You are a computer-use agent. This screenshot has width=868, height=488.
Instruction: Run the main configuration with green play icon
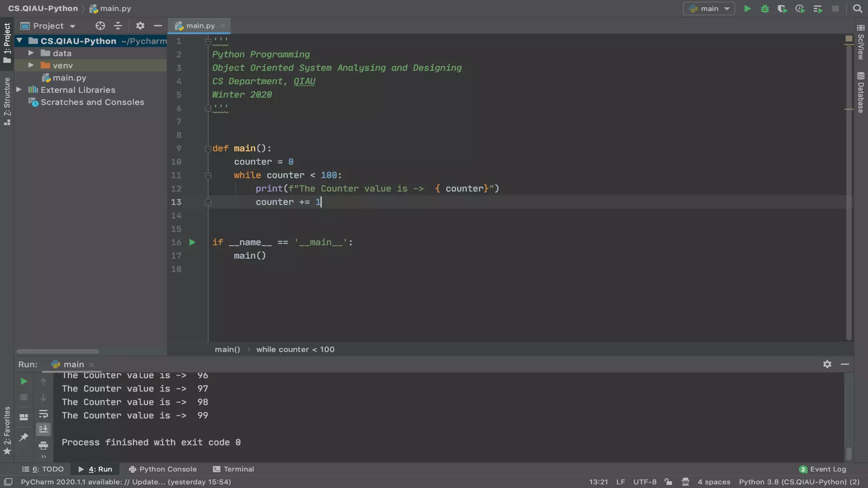(747, 8)
